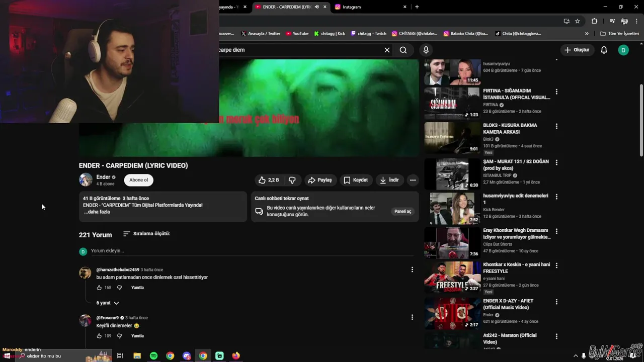Open options menu for @hamzathebabo2459 comment
The height and width of the screenshot is (362, 644).
click(x=412, y=269)
